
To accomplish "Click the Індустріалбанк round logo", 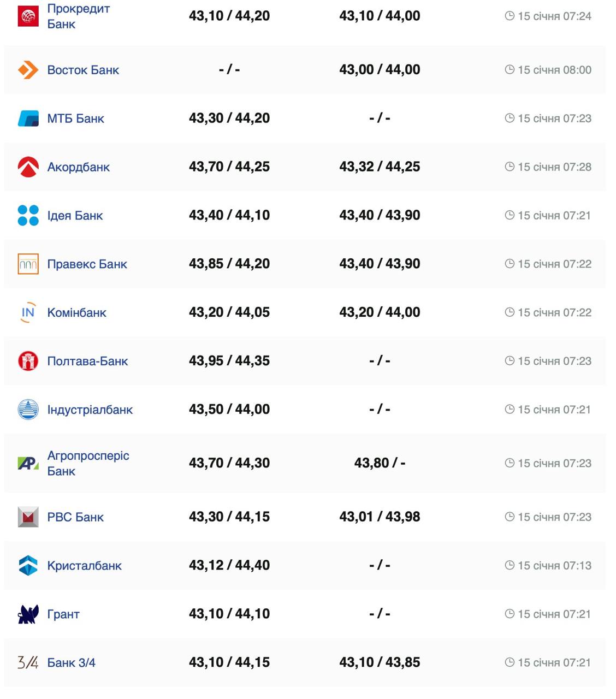I will 28,410.
